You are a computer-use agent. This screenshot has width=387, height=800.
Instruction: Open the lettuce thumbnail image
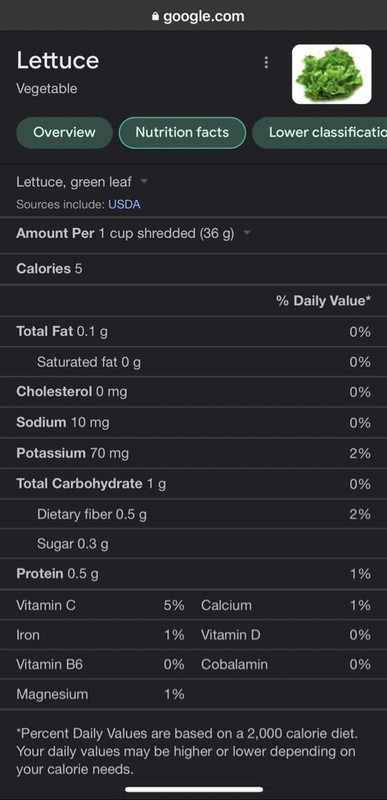tap(331, 74)
